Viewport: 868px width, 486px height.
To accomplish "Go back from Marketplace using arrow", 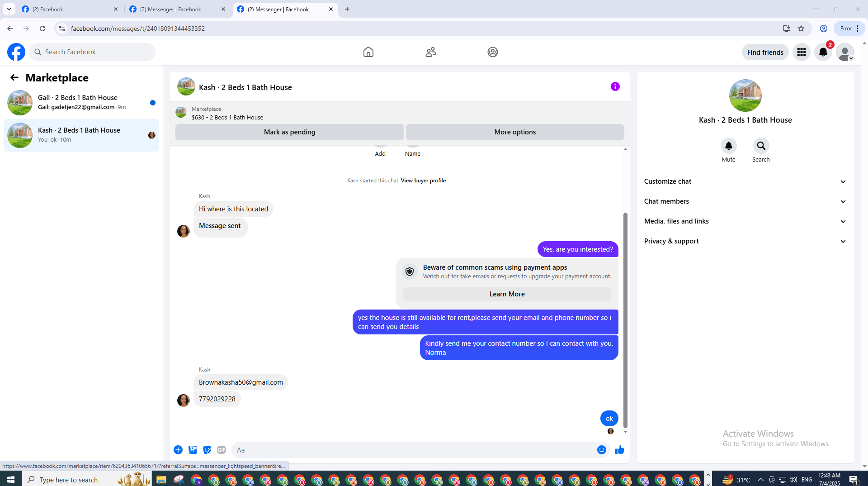I will [x=14, y=77].
